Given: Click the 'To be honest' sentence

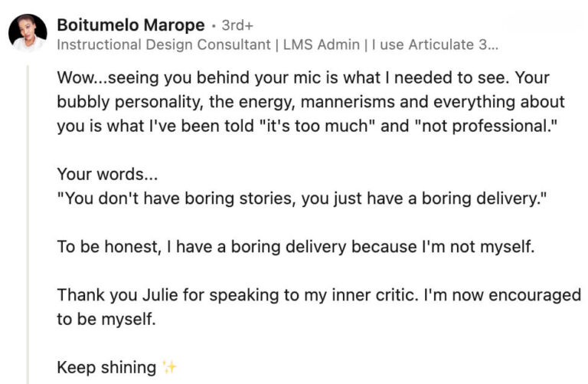Looking at the screenshot, I should 296,247.
